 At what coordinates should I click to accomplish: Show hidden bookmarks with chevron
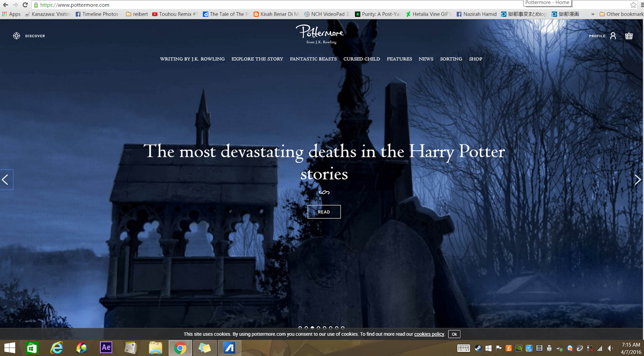click(x=592, y=14)
